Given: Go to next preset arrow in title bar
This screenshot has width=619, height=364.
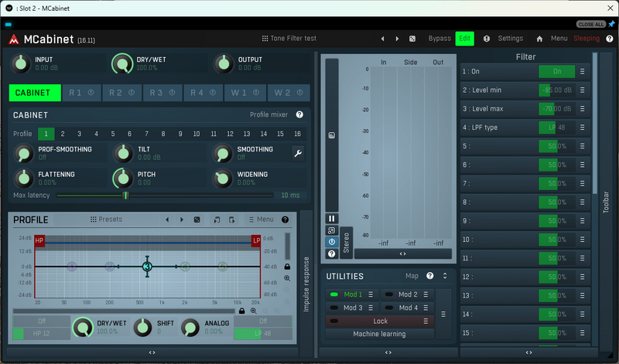Looking at the screenshot, I should pyautogui.click(x=397, y=39).
